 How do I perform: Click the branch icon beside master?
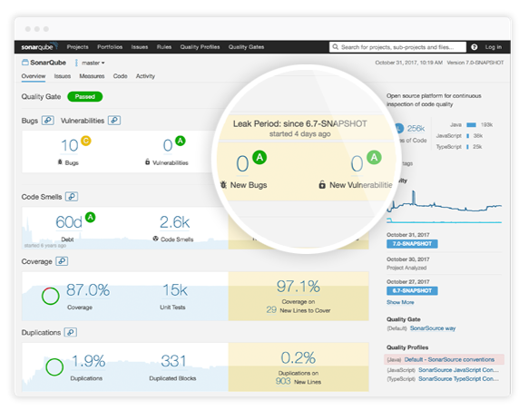76,63
